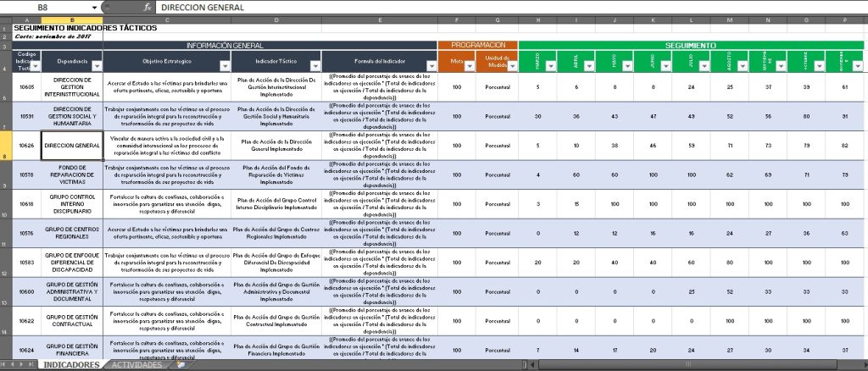Open the Unidad de Medida filter dropdown
The image size is (868, 371).
pyautogui.click(x=512, y=66)
